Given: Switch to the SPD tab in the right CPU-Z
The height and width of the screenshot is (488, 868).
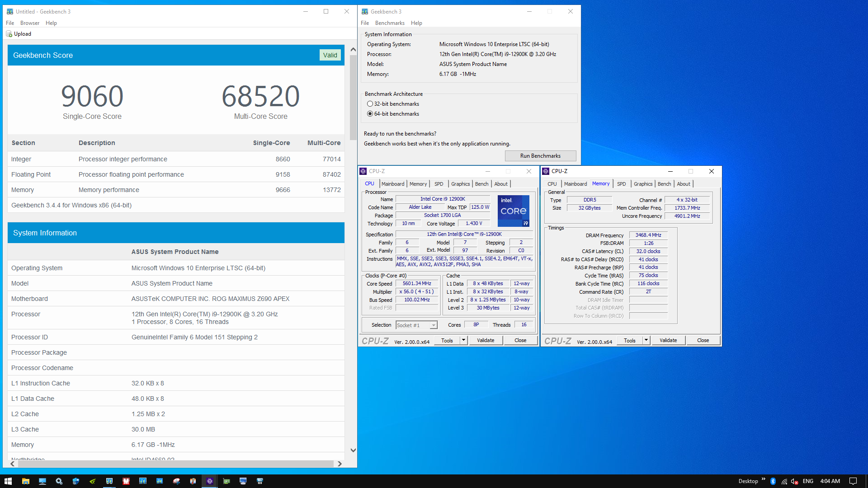Looking at the screenshot, I should coord(622,184).
